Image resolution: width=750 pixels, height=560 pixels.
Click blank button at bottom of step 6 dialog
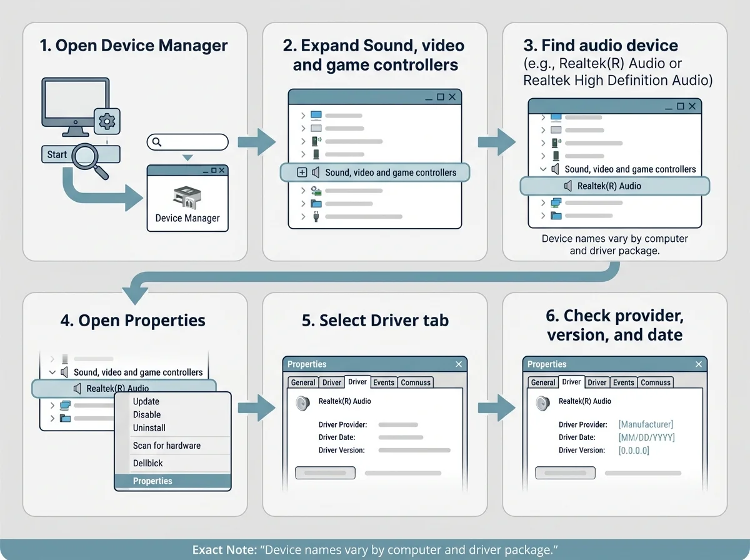565,473
